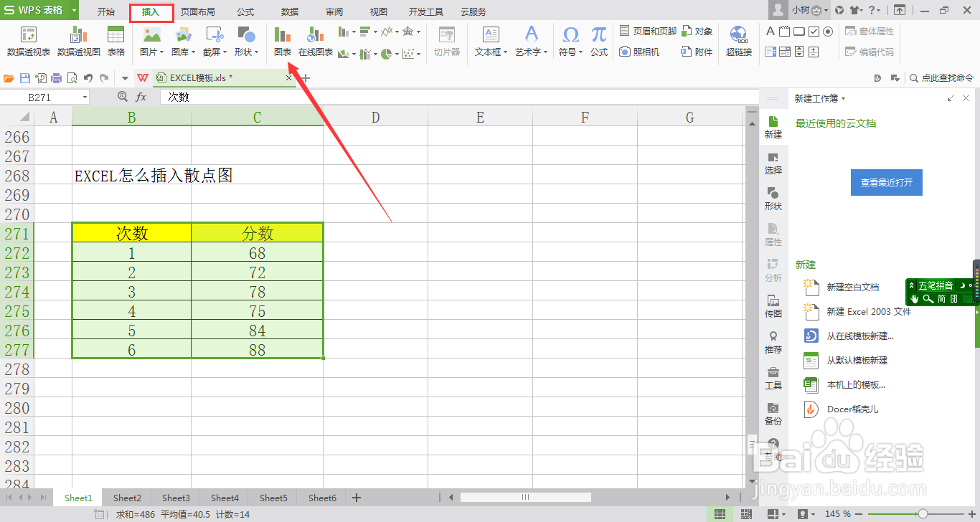Insert a 文本框 text box
Image resolution: width=980 pixels, height=522 pixels.
(491, 41)
